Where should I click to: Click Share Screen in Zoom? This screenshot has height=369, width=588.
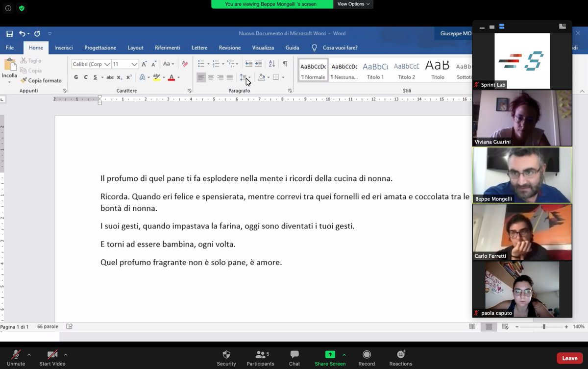coord(330,358)
